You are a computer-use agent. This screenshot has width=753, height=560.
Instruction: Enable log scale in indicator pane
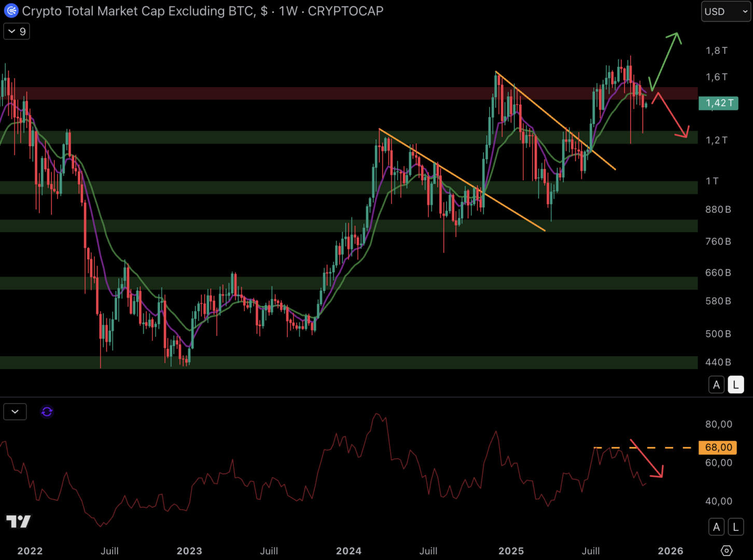point(735,527)
